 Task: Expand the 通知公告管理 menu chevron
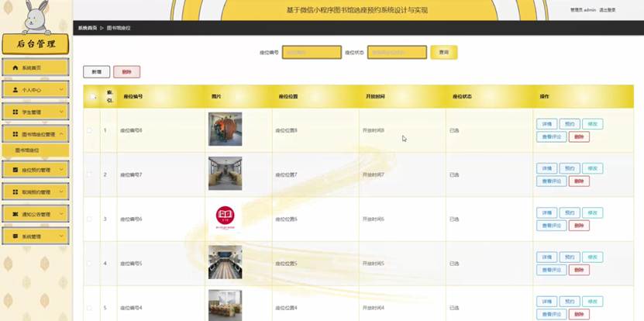pyautogui.click(x=61, y=214)
